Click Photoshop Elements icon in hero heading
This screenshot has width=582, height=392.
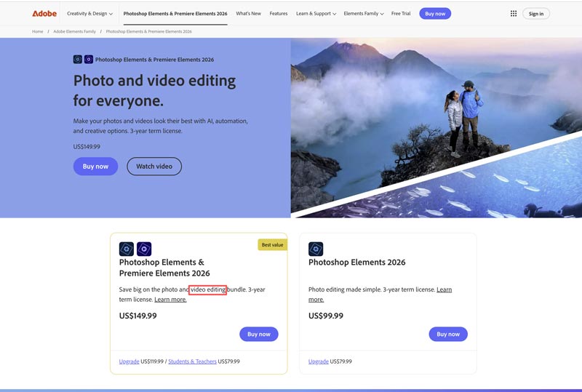pos(78,60)
